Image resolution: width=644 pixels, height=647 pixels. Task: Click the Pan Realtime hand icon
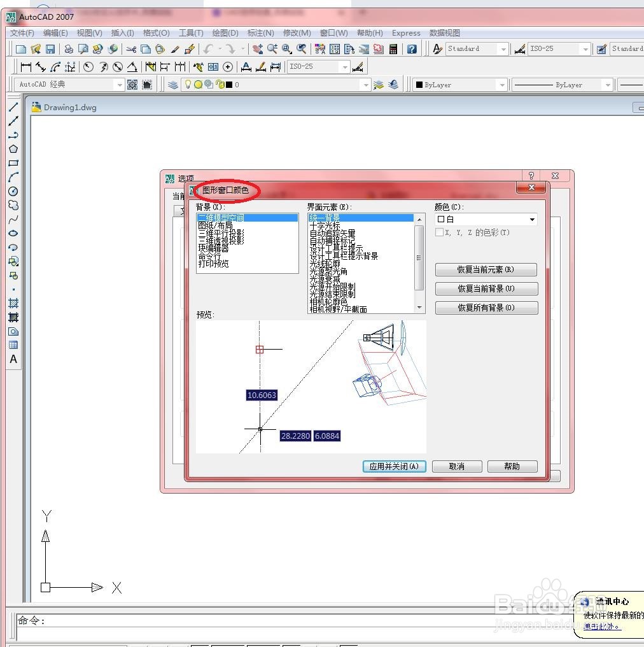[x=258, y=49]
